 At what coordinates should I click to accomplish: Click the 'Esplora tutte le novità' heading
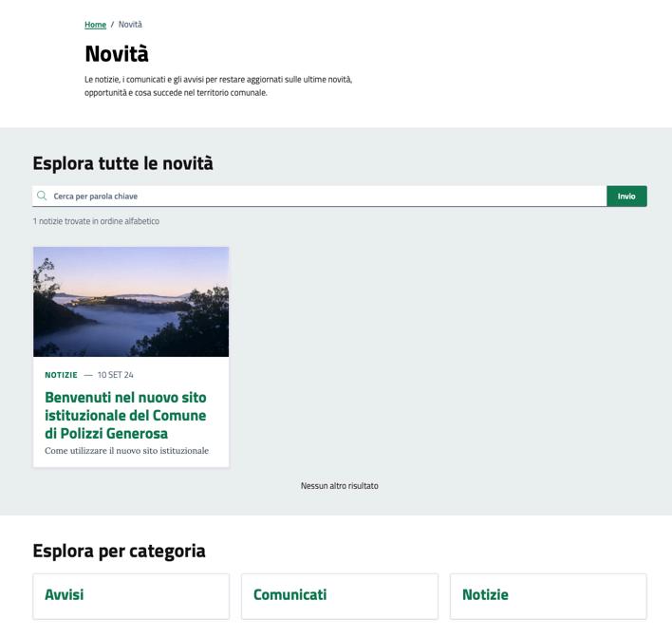pos(123,163)
